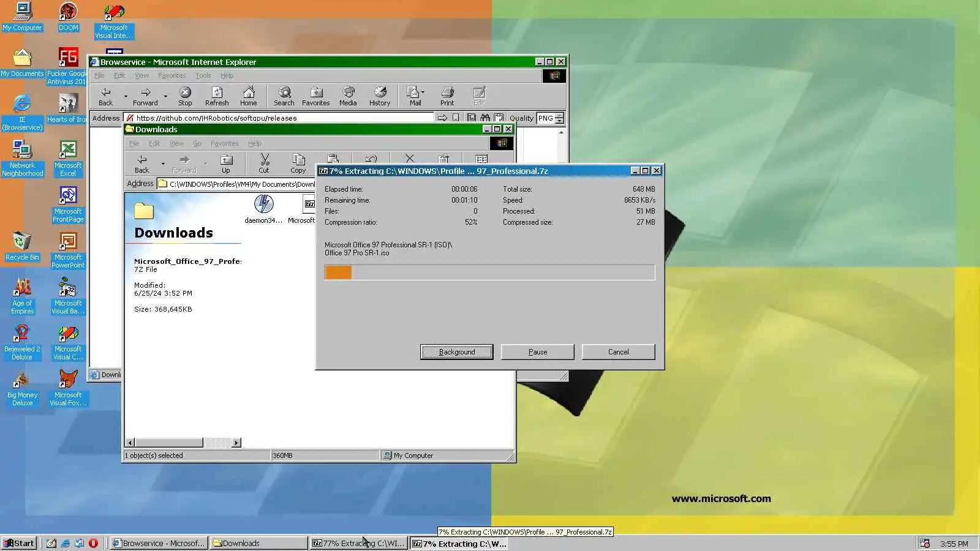
Task: Click Back in Internet Explorer toolbar
Action: pos(106,96)
